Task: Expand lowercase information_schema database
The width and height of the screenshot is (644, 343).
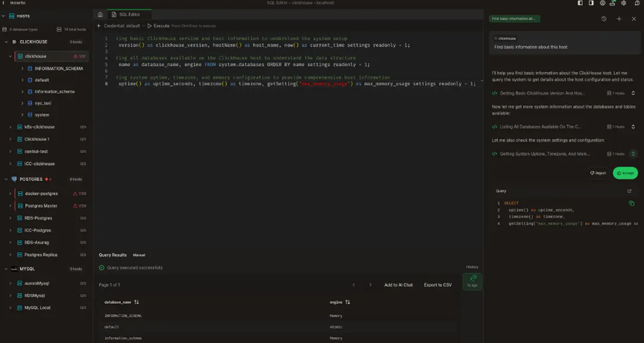Action: point(22,91)
